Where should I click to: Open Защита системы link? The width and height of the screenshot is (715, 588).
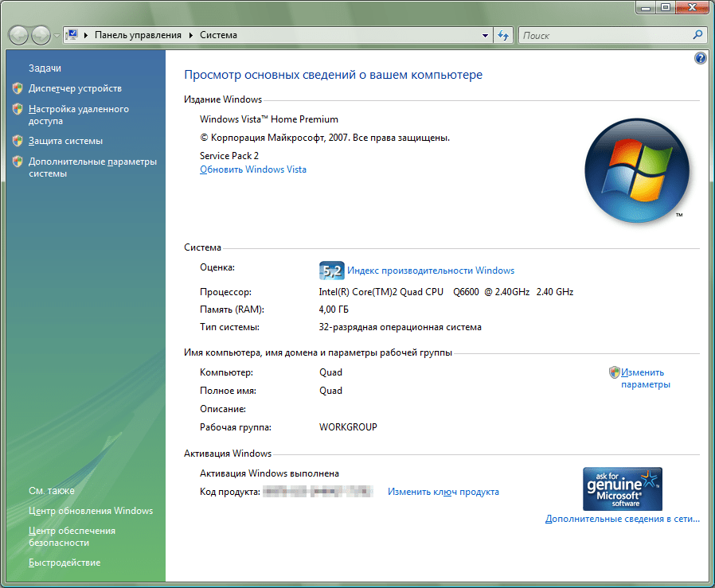pyautogui.click(x=65, y=141)
